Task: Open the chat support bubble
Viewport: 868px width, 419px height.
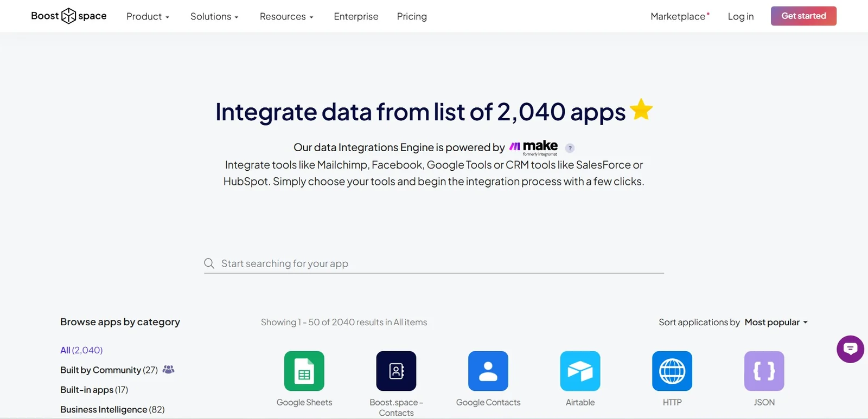Action: point(850,349)
